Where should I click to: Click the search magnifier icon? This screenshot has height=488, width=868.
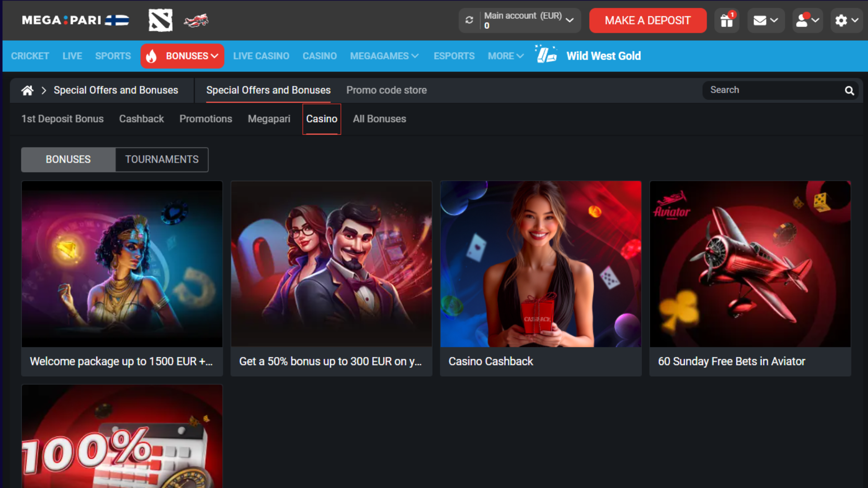[x=849, y=90]
